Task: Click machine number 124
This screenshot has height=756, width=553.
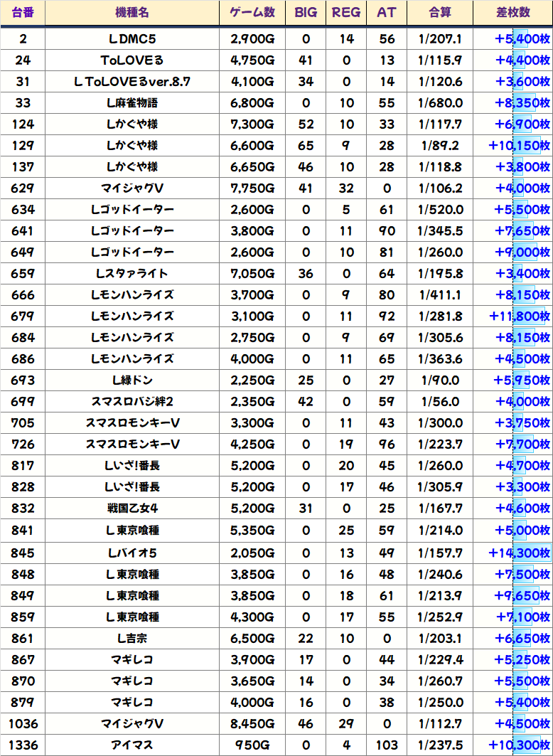Action: [x=23, y=124]
